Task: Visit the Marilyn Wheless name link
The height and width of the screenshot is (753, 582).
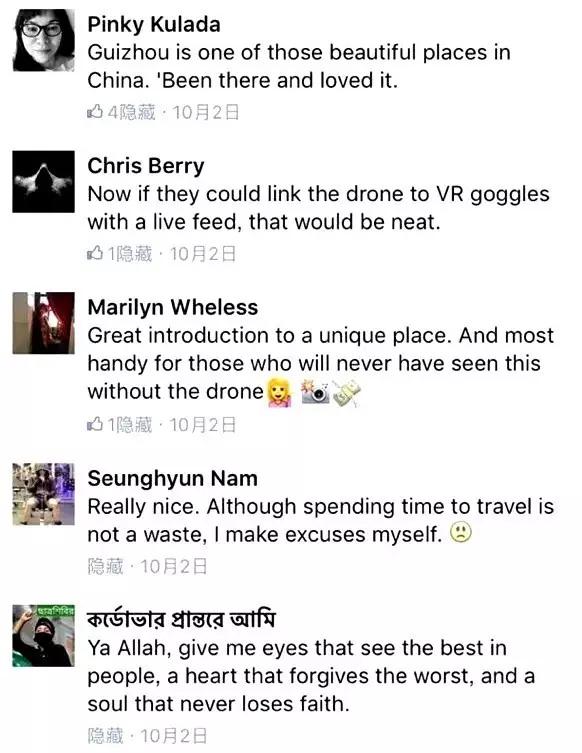Action: coord(172,307)
